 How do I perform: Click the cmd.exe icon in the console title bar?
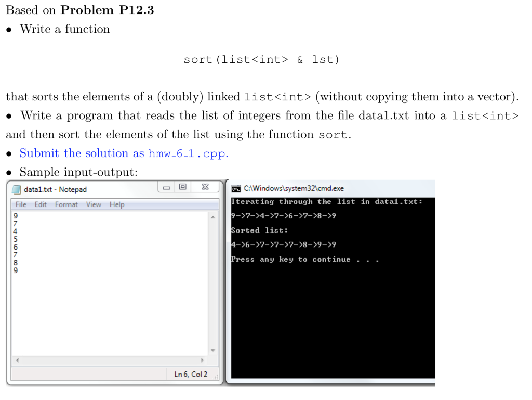235,189
